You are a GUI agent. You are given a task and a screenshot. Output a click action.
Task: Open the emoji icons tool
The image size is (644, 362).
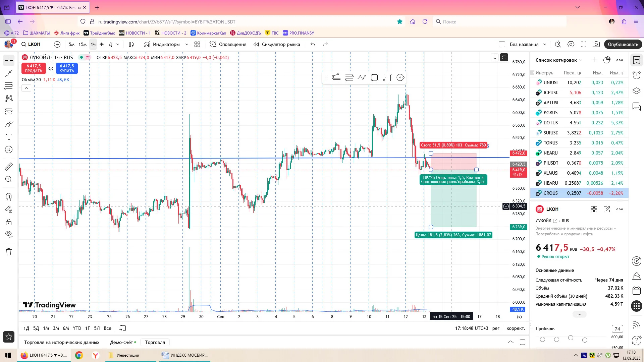click(9, 149)
